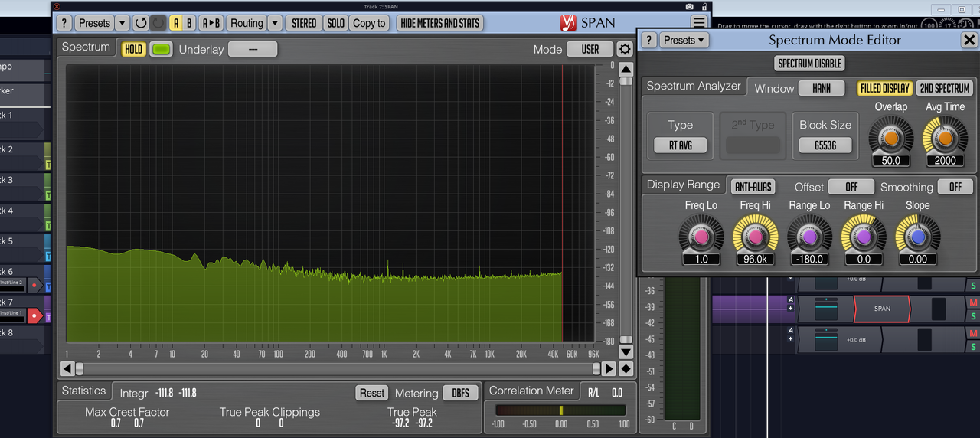The image size is (980, 438).
Task: Open Presets dropdown arrow in SPAN toolbar
Action: pyautogui.click(x=122, y=23)
